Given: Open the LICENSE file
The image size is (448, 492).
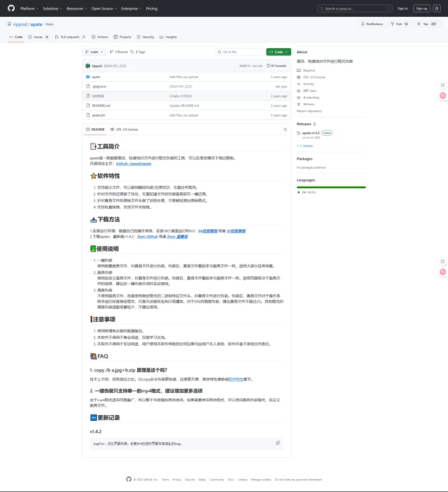Looking at the screenshot, I should [x=98, y=96].
